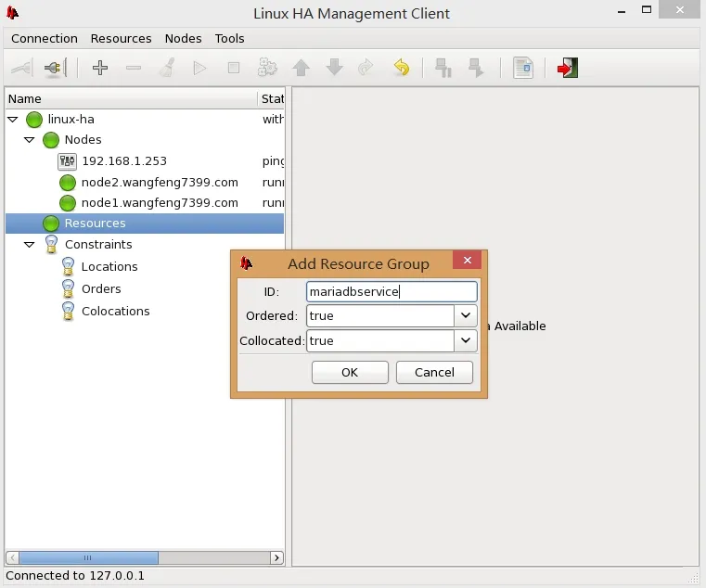Click the connect (plug) toolbar icon

point(21,69)
